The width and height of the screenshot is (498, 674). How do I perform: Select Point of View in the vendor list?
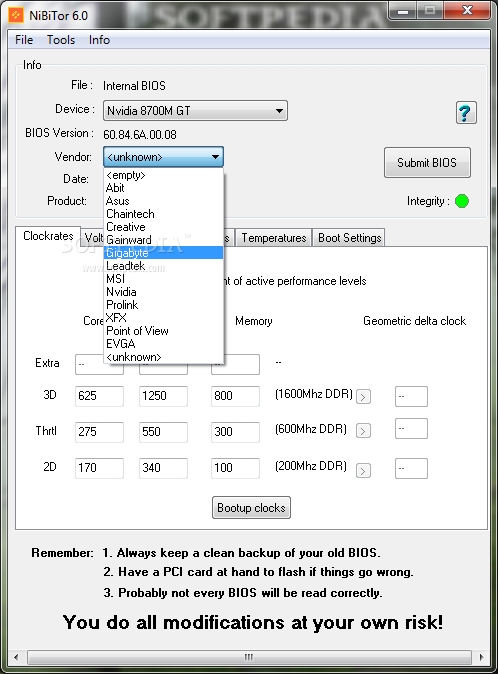point(163,331)
